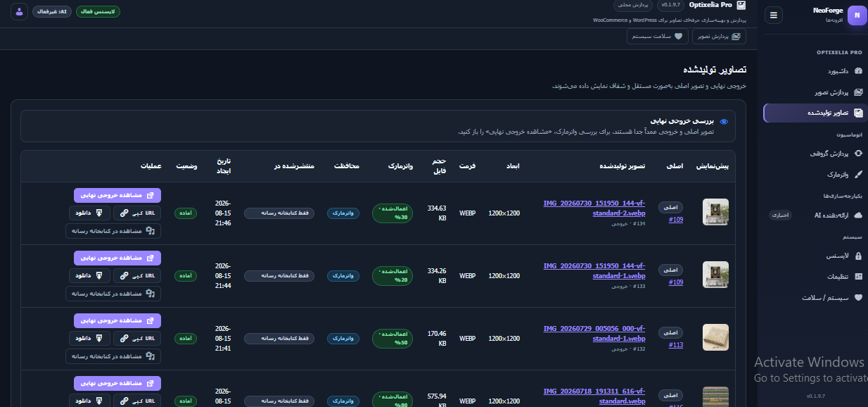
Task: Switch to the سلامت سیستم header tab
Action: pyautogui.click(x=658, y=36)
